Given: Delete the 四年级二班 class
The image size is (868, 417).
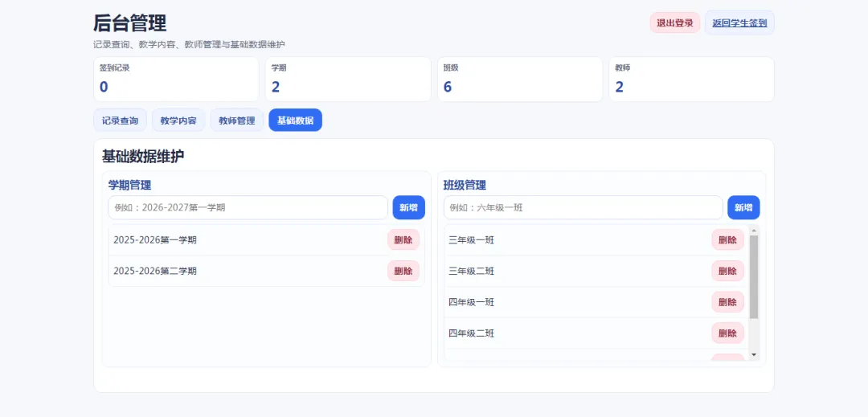Looking at the screenshot, I should [x=727, y=333].
